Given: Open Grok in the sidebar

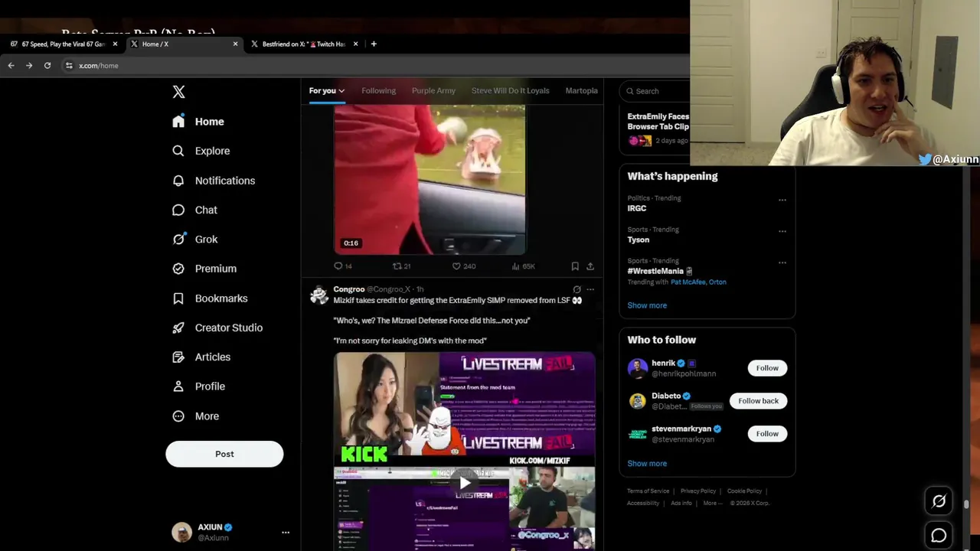Looking at the screenshot, I should 195,240.
